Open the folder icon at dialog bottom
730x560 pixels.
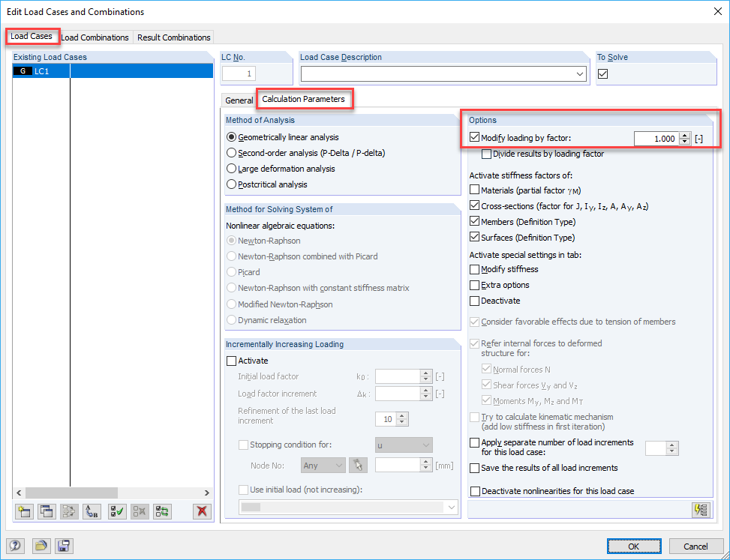[x=41, y=546]
